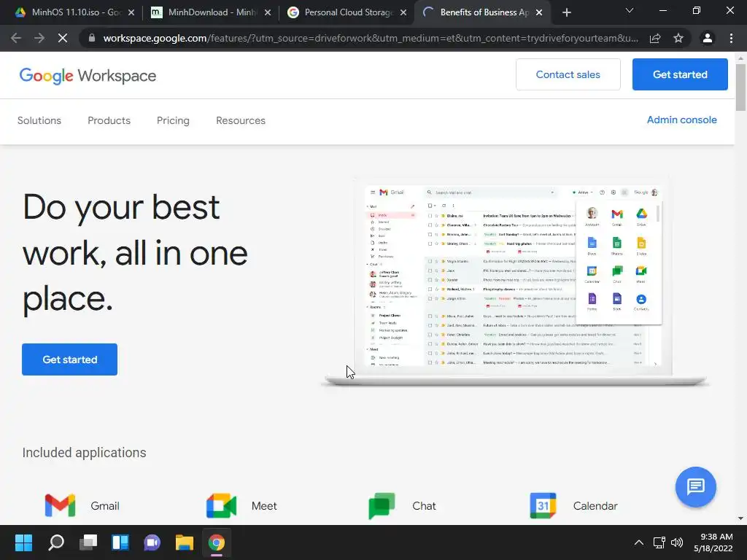Stop loading the page
747x560 pixels.
pos(63,38)
